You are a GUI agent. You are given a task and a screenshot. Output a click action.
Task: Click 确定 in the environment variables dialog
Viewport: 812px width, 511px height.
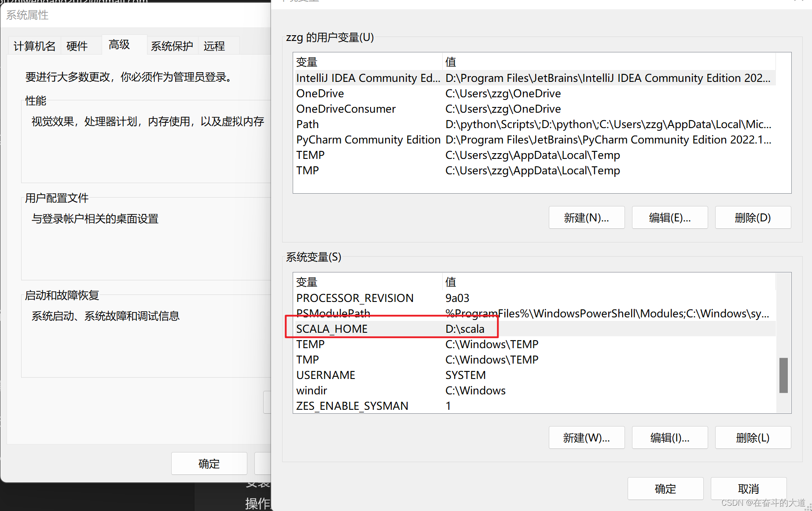tap(665, 489)
